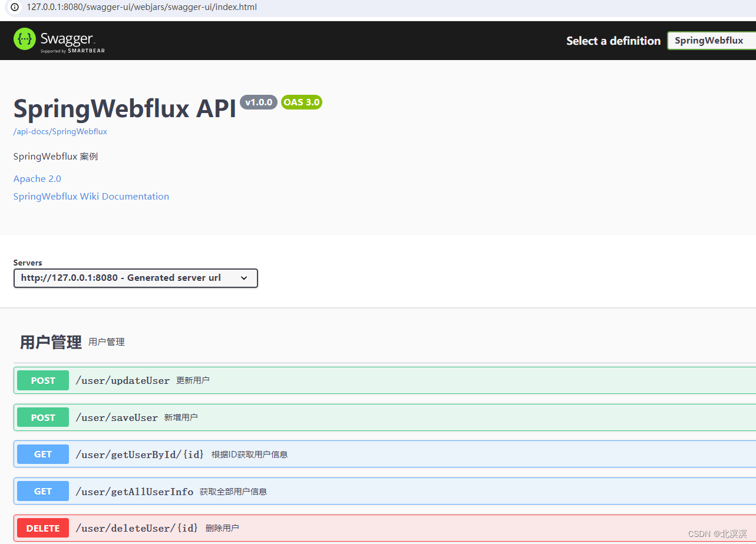Click the /api-docs/SpringWebflux spec link
The width and height of the screenshot is (756, 544).
(x=60, y=131)
